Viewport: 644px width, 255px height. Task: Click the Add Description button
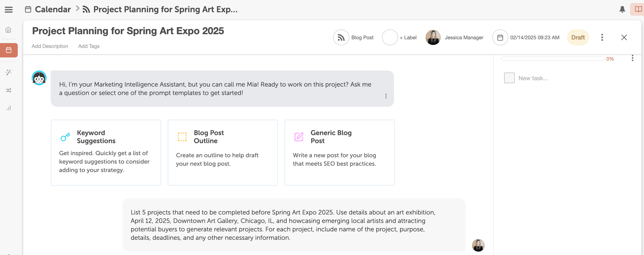tap(49, 46)
